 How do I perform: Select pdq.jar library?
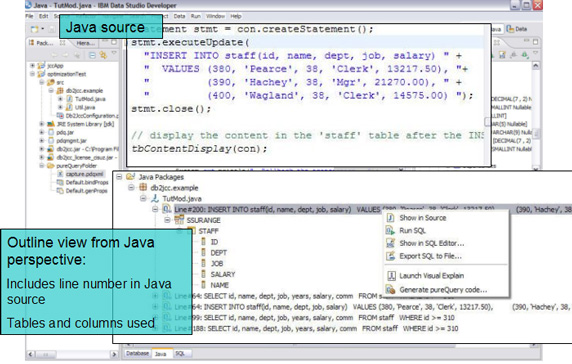click(x=65, y=132)
